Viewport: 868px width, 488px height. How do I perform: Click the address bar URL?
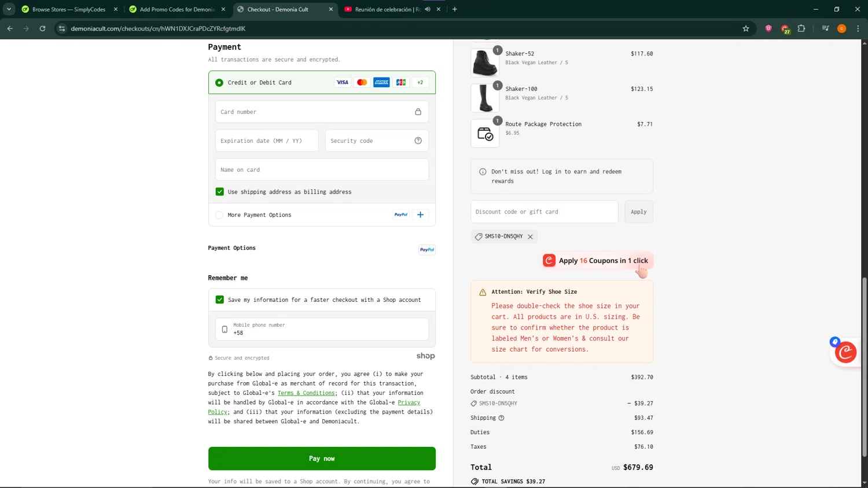tap(158, 28)
